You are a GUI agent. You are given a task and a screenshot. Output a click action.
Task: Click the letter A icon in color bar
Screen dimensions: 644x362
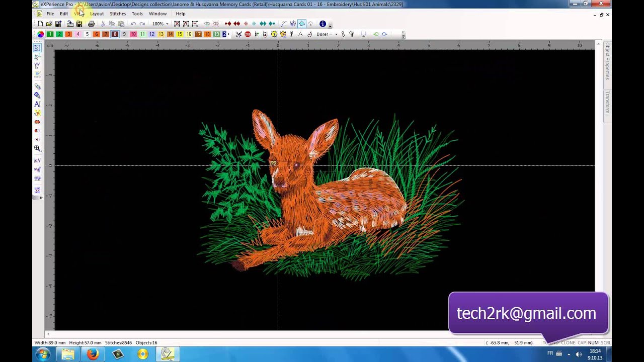(x=300, y=34)
